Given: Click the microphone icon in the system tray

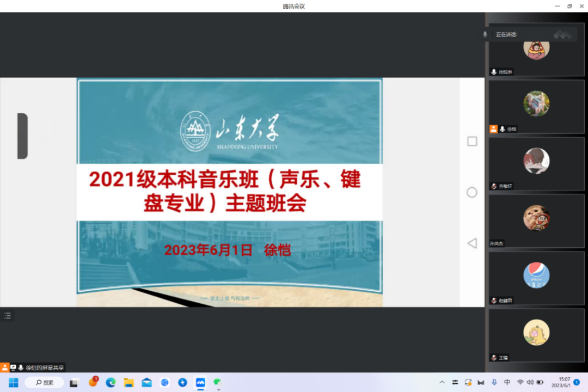Looking at the screenshot, I should point(494,382).
